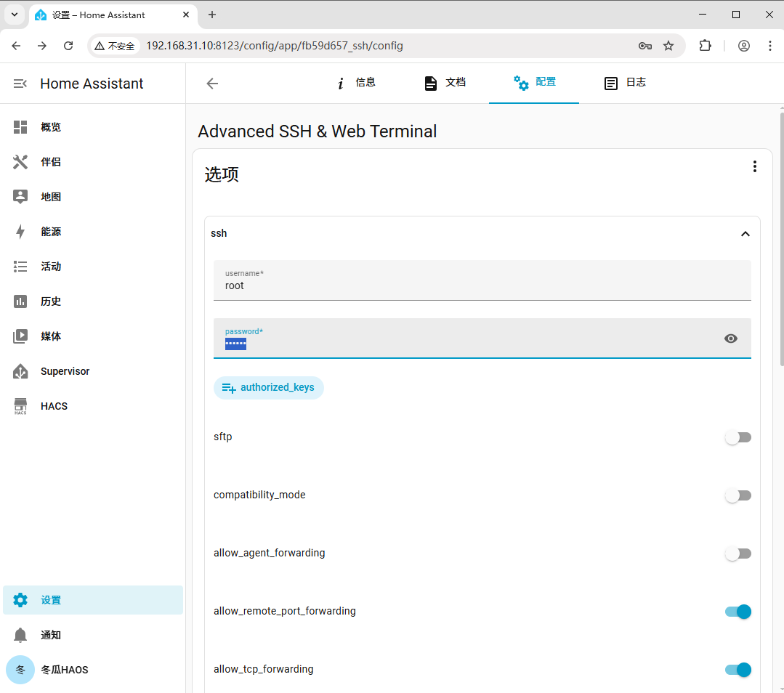Click the browser back button
Viewport: 784px width, 693px height.
pyautogui.click(x=16, y=46)
